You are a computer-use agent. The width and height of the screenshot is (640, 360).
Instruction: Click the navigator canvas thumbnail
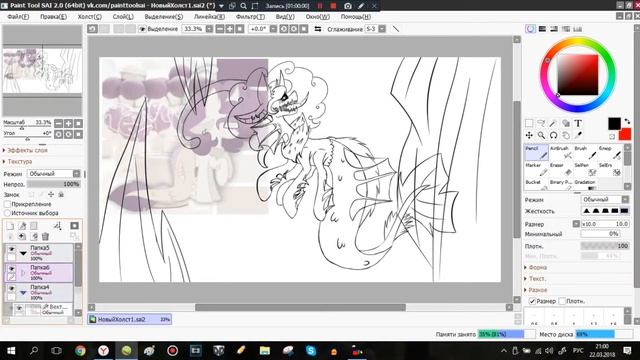pos(42,71)
